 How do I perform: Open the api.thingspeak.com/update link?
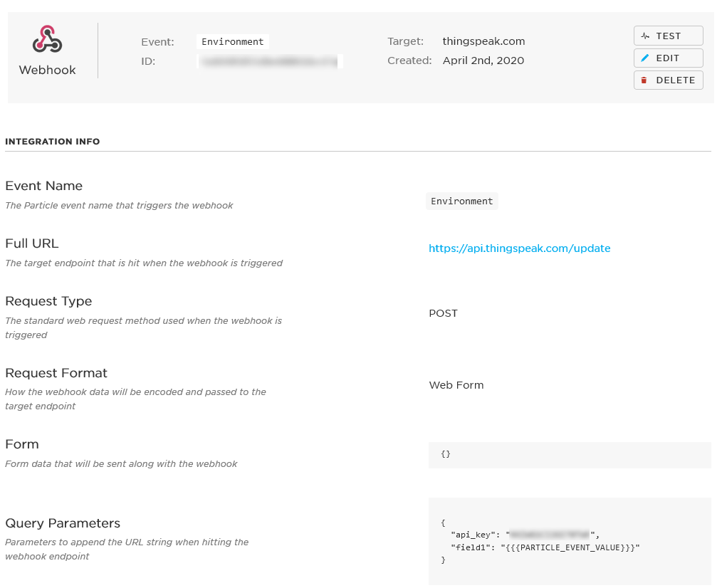tap(519, 248)
